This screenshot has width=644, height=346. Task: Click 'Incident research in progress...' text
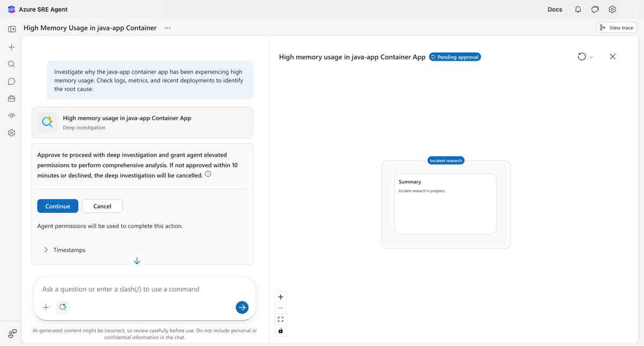(422, 191)
